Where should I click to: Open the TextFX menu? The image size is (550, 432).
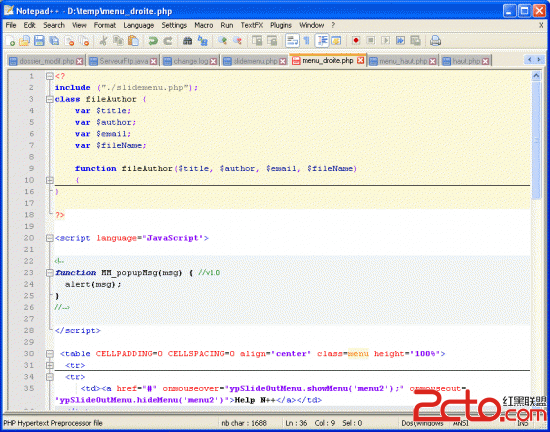(x=251, y=25)
